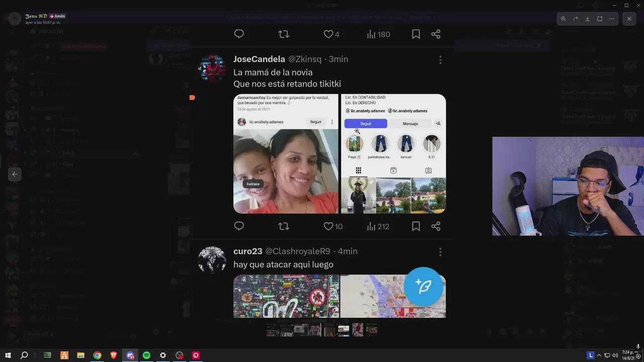Open the three-dot menu on curo23's tweet
The width and height of the screenshot is (644, 362).
[440, 252]
